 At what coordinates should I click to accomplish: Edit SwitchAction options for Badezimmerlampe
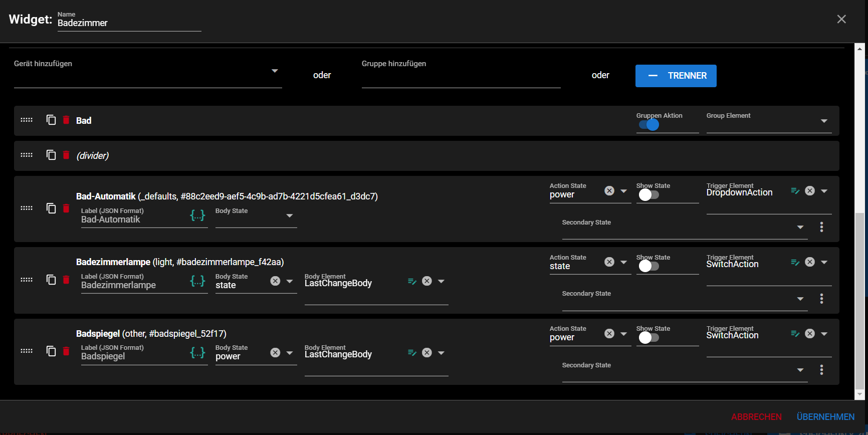point(795,262)
